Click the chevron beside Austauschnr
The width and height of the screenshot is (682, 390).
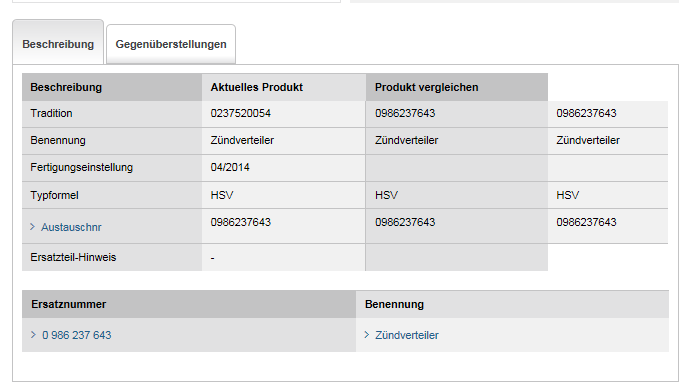point(33,227)
